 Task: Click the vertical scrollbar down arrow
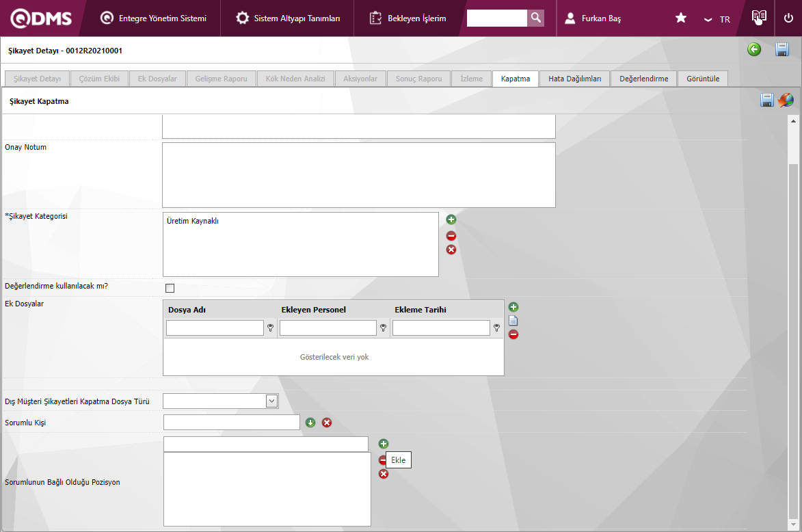[x=793, y=524]
